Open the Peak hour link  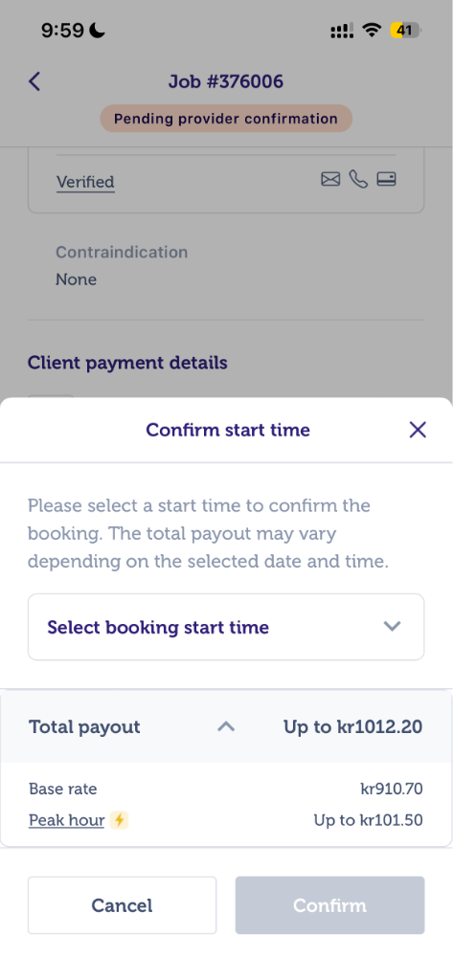tap(66, 820)
